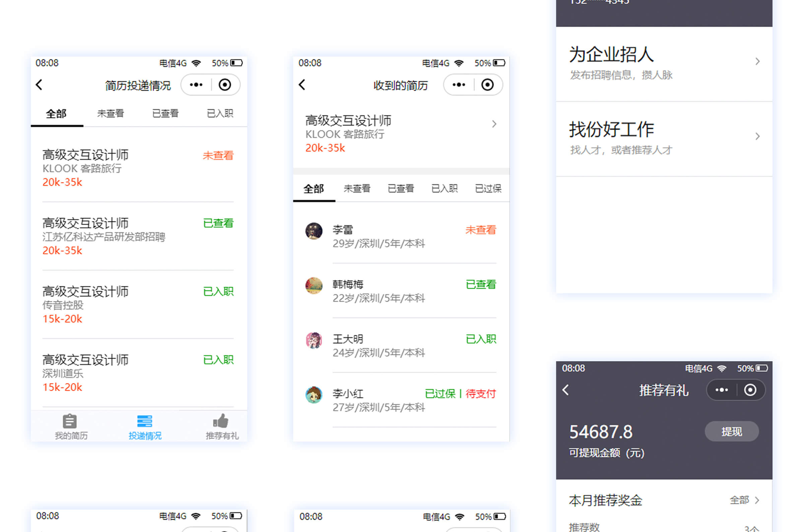Select 投递情况 list icon in bottom bar

point(145,422)
